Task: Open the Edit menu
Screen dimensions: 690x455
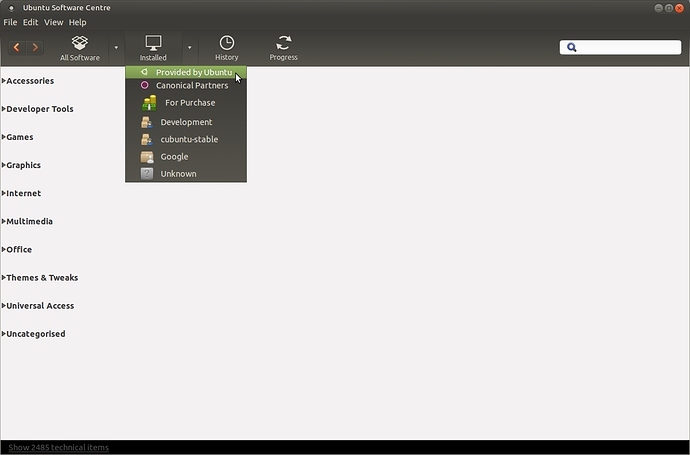Action: (30, 22)
